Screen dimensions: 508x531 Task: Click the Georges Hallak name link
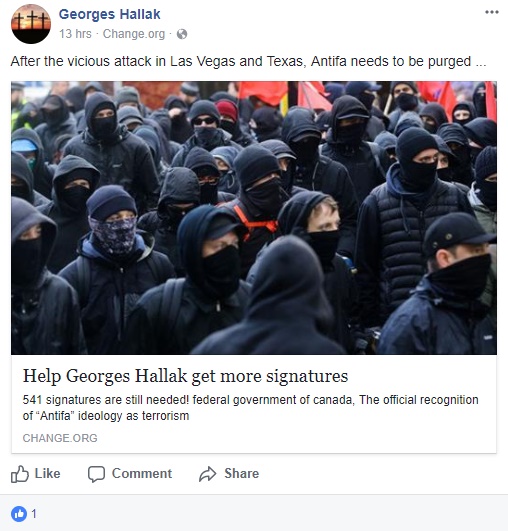click(x=109, y=14)
